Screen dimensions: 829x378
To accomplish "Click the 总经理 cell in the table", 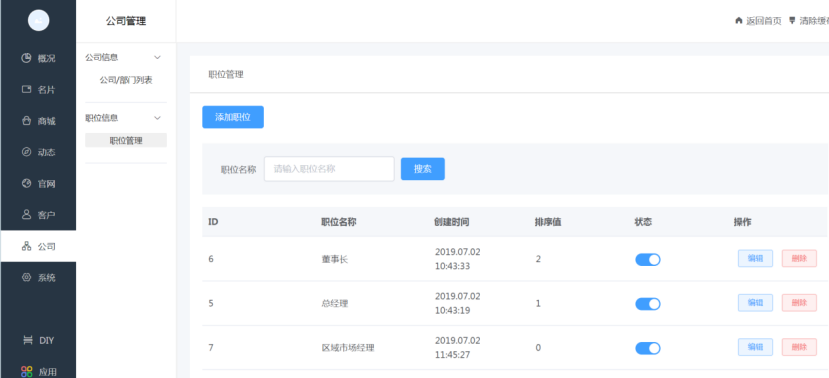I will (x=335, y=304).
